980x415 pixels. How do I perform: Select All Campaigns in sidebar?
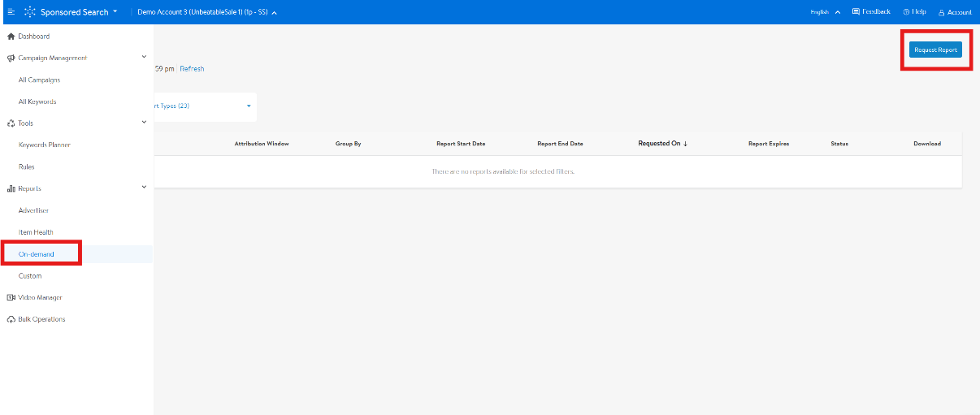pyautogui.click(x=39, y=80)
